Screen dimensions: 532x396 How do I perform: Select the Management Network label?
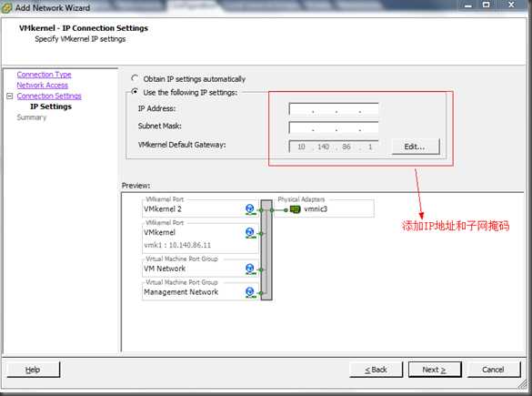point(181,291)
